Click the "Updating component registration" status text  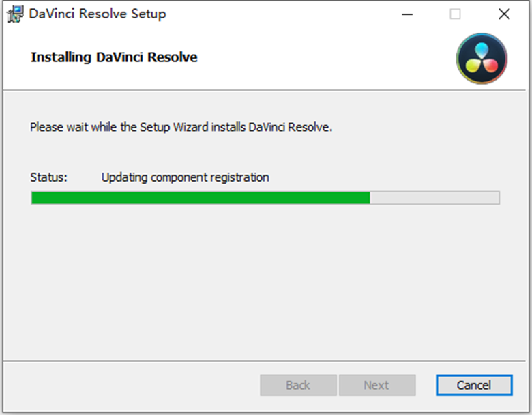186,177
